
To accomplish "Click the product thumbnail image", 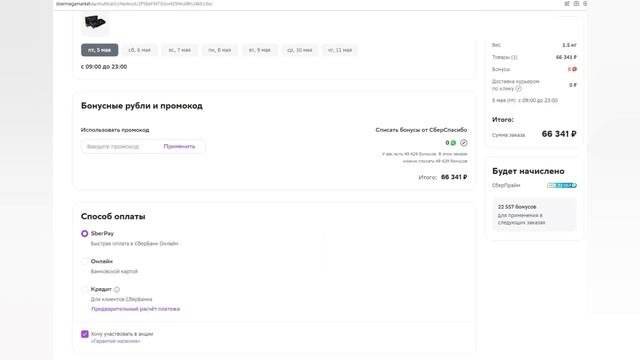I will coord(95,22).
